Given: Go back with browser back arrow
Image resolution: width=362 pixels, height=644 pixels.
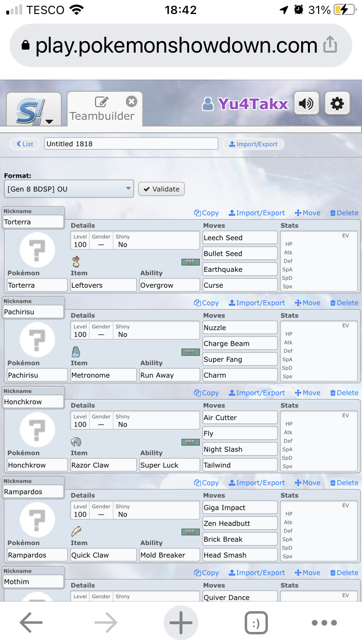Looking at the screenshot, I should tap(31, 623).
